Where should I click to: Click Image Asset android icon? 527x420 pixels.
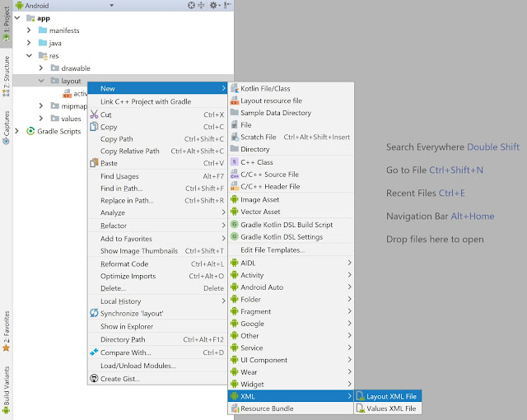tap(235, 199)
